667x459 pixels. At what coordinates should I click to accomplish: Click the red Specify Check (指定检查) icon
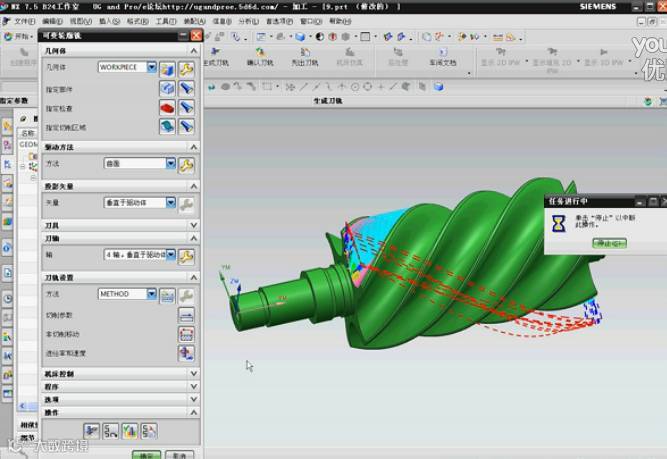click(x=168, y=108)
